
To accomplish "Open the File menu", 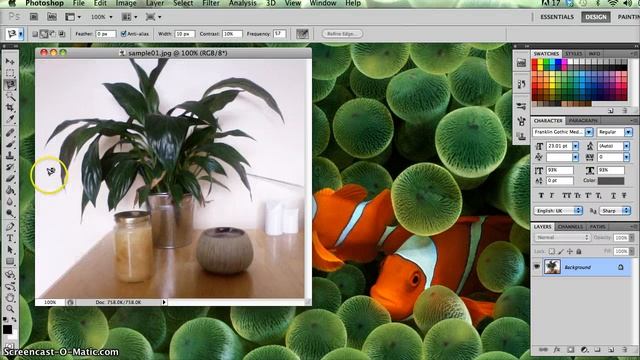I will pos(78,3).
